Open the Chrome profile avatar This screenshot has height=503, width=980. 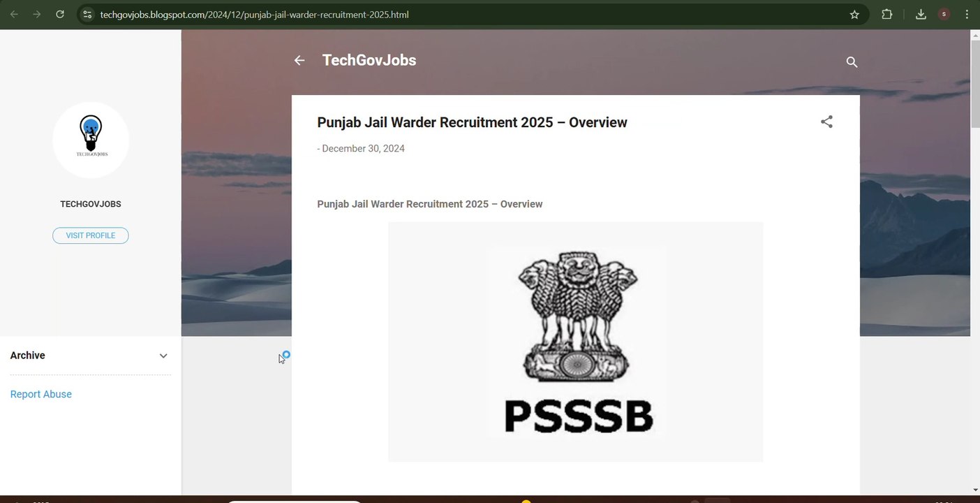tap(944, 14)
